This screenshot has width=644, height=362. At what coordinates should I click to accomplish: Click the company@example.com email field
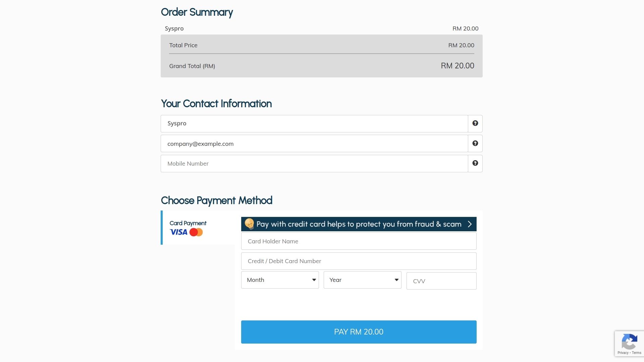pyautogui.click(x=314, y=143)
